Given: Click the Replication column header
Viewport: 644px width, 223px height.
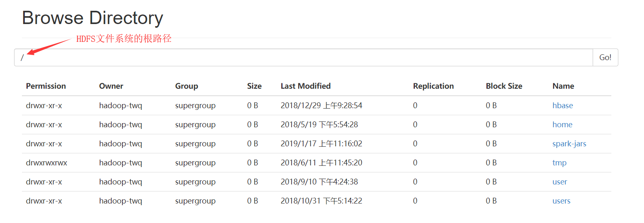Looking at the screenshot, I should click(433, 86).
